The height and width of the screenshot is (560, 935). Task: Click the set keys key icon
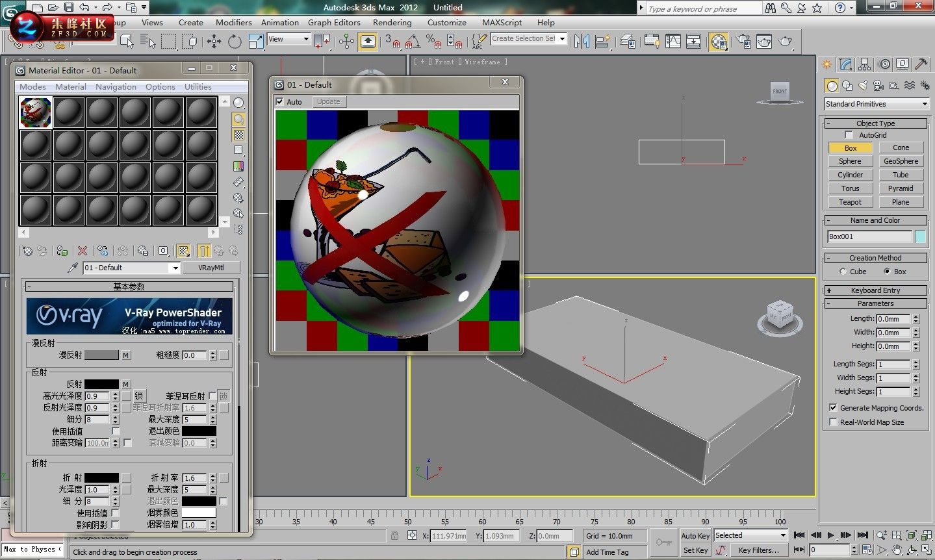pyautogui.click(x=663, y=542)
